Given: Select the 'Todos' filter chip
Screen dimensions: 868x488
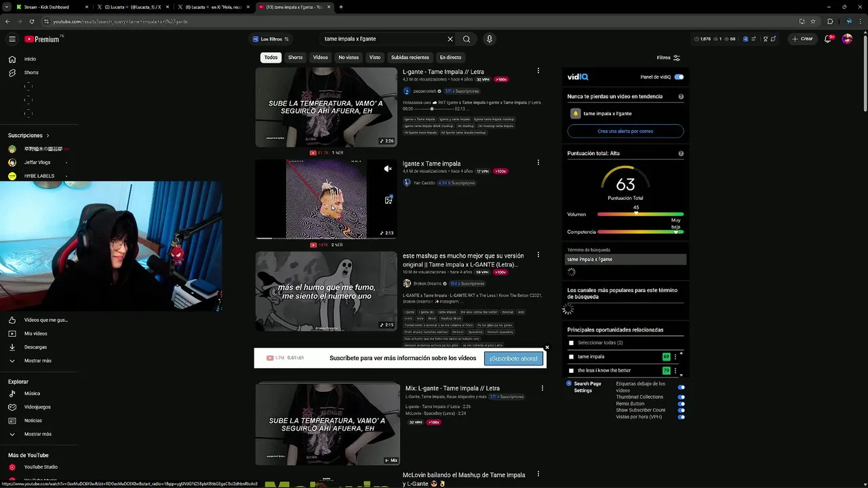Looking at the screenshot, I should point(271,58).
